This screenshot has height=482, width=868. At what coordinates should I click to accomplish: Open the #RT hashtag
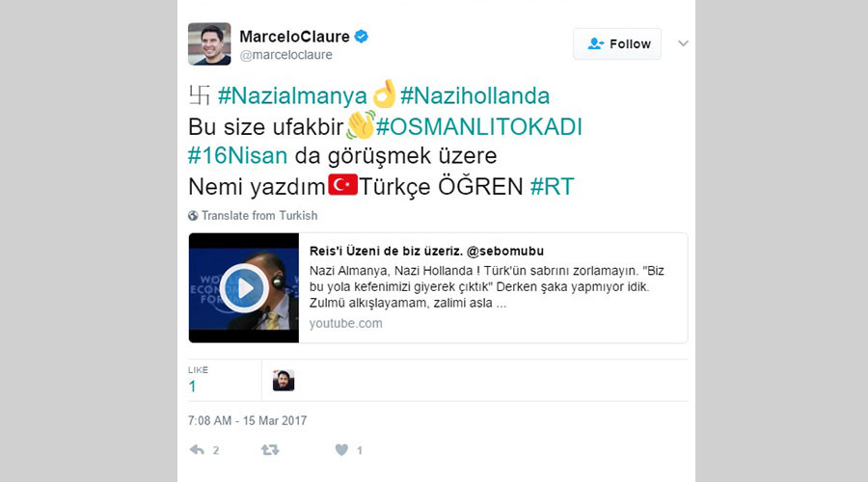click(553, 186)
